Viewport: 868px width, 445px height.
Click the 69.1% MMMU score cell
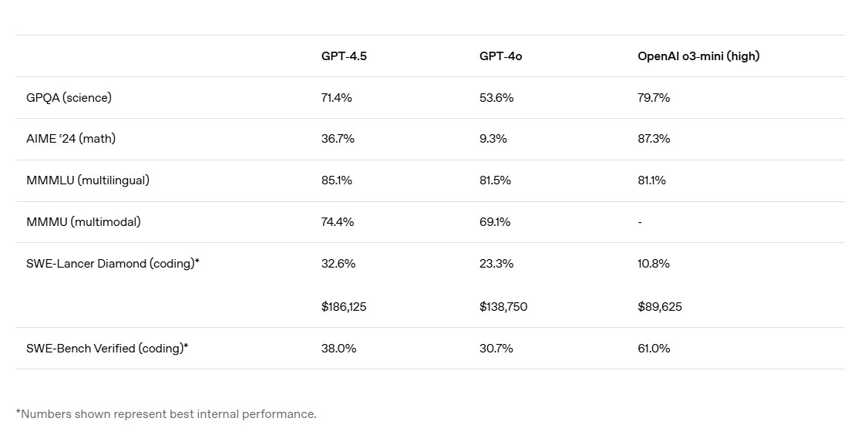click(495, 222)
